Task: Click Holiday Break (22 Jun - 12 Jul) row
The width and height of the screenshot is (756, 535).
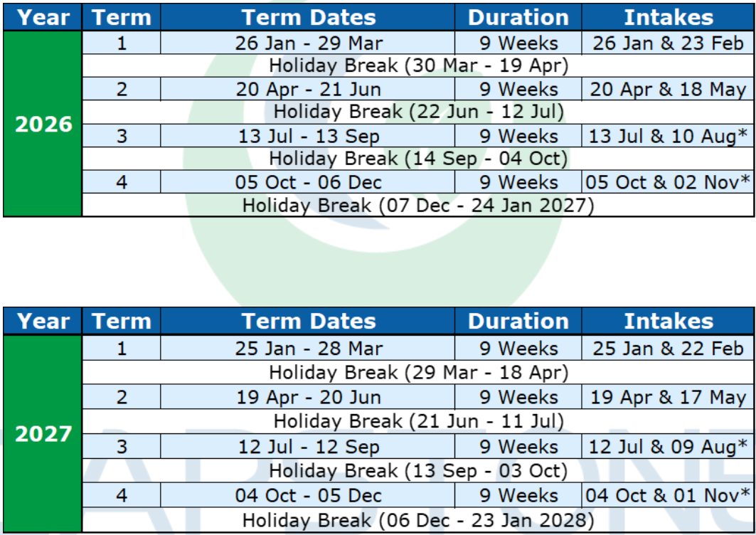Action: pos(418,112)
